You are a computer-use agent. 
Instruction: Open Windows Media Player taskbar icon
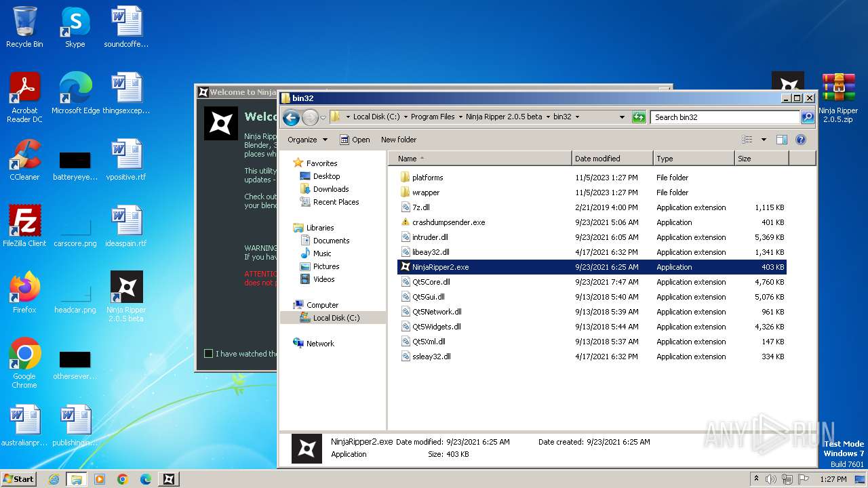[x=100, y=479]
